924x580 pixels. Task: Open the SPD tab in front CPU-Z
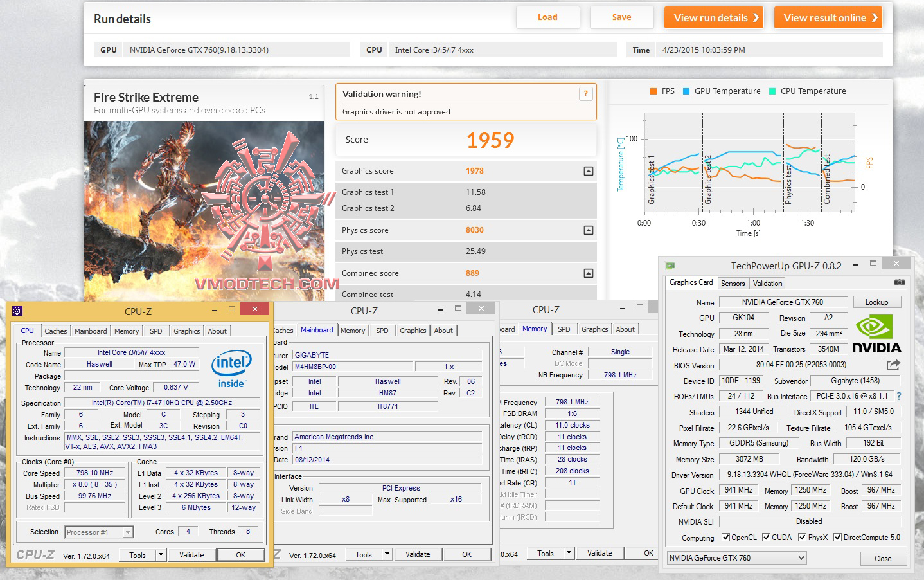click(x=156, y=331)
